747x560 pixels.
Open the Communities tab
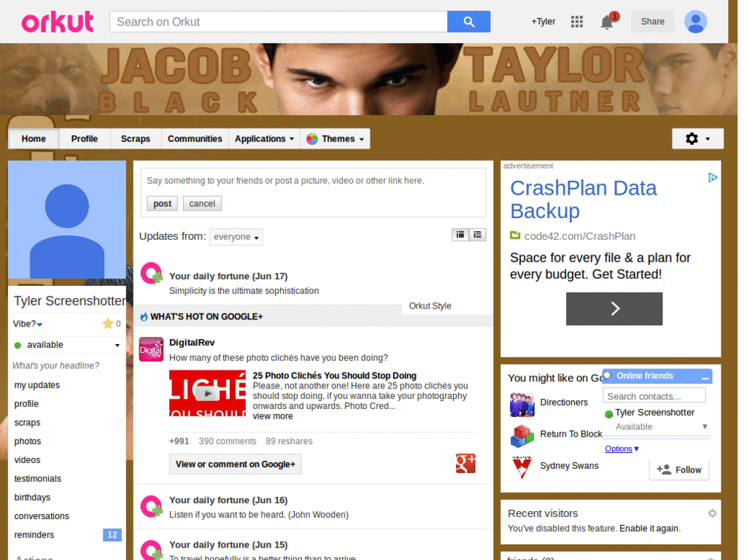coord(195,139)
